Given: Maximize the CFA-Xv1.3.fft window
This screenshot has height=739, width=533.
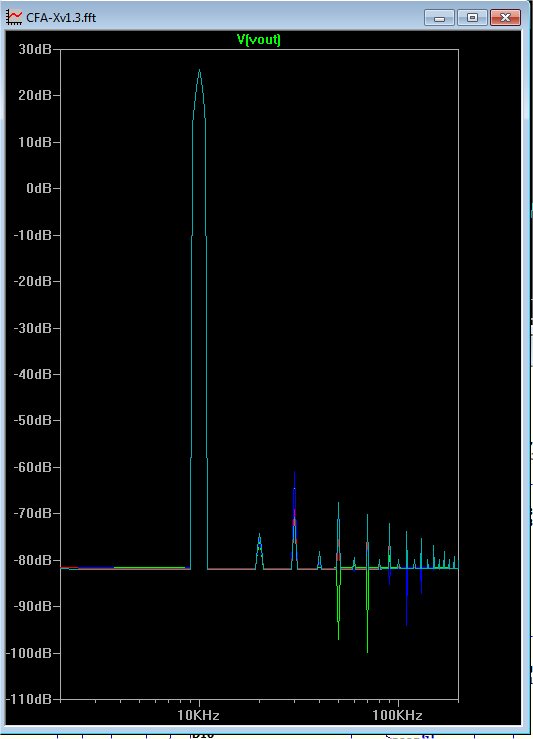Looking at the screenshot, I should [472, 18].
